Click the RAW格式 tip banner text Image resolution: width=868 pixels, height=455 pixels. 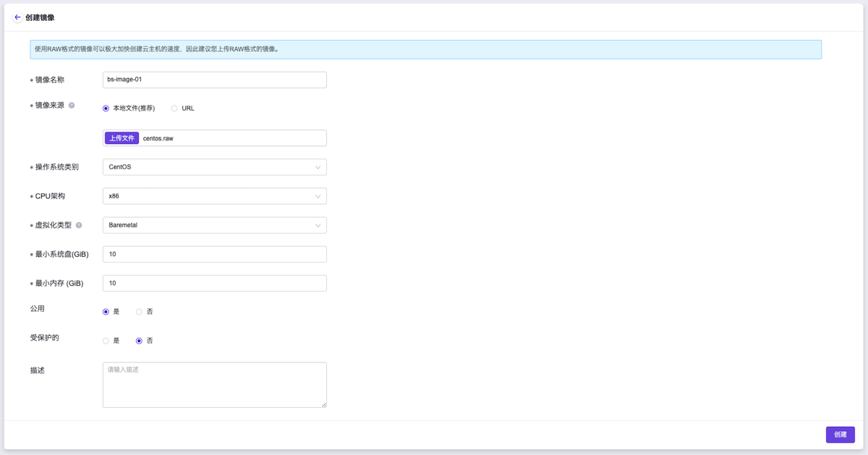(x=157, y=50)
